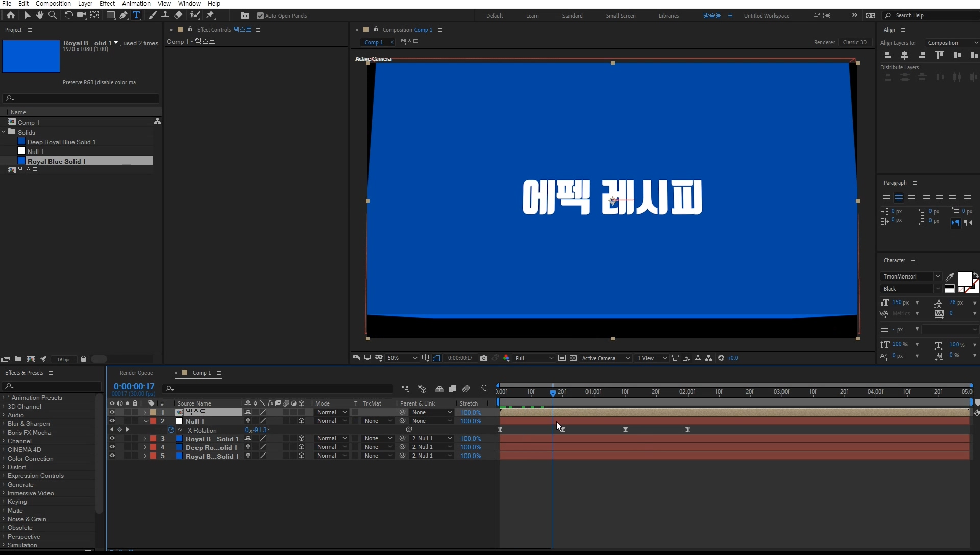Select the Pen tool in toolbar

[x=124, y=15]
